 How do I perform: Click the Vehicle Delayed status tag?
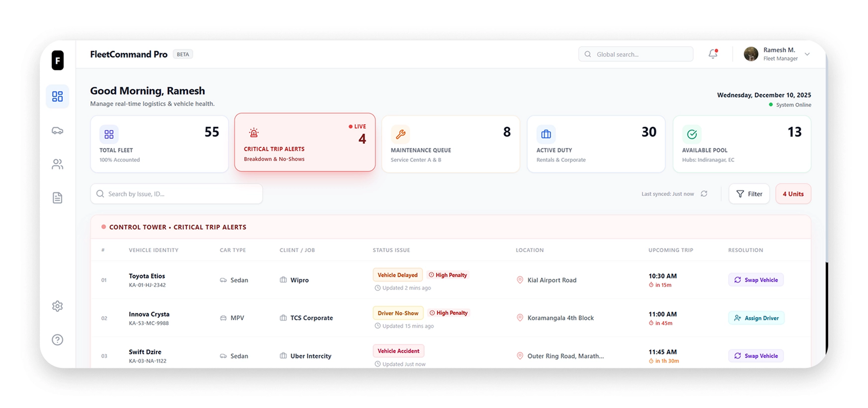tap(398, 275)
